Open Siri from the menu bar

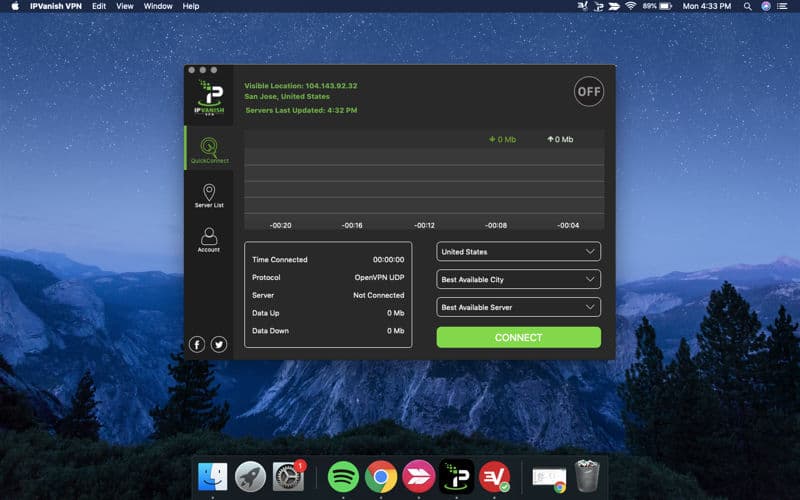(x=766, y=6)
